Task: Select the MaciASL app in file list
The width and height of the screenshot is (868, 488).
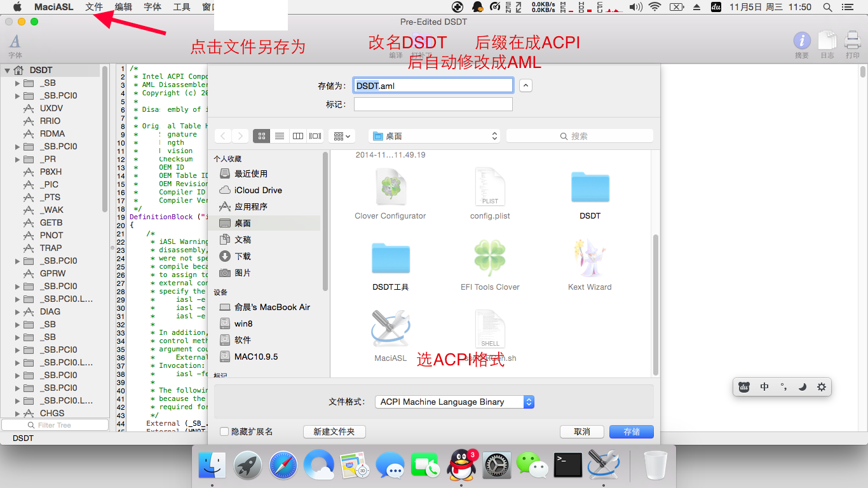Action: click(390, 336)
